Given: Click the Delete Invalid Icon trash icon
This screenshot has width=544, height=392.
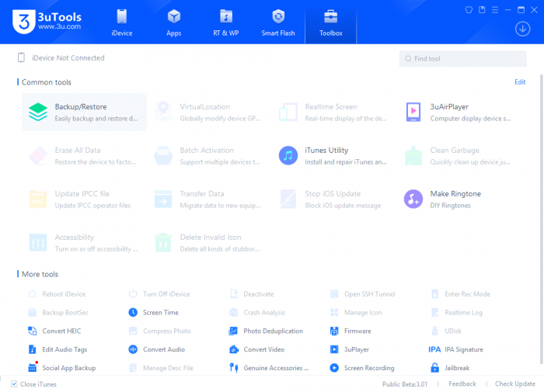Looking at the screenshot, I should pos(163,242).
